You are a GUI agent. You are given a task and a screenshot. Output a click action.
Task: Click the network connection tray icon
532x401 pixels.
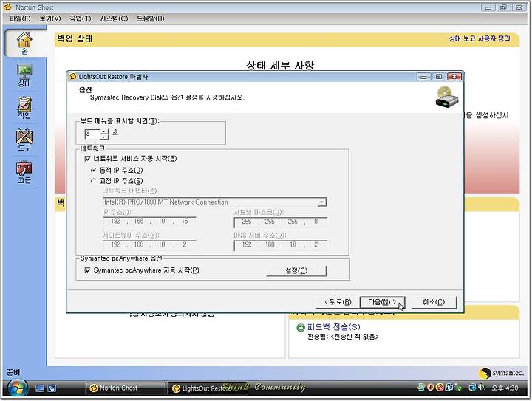click(473, 387)
